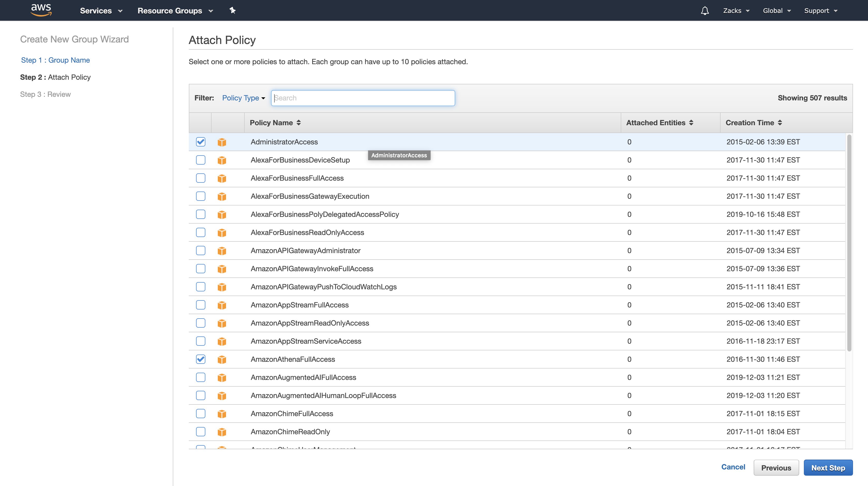The height and width of the screenshot is (486, 868).
Task: Sort by Policy Name arrows icon
Action: pos(298,123)
